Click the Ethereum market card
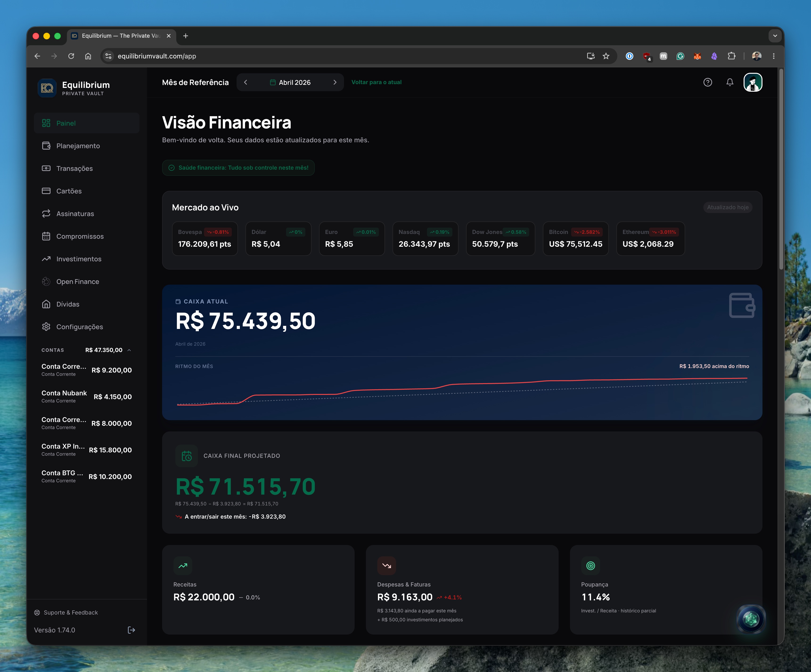 click(x=650, y=238)
